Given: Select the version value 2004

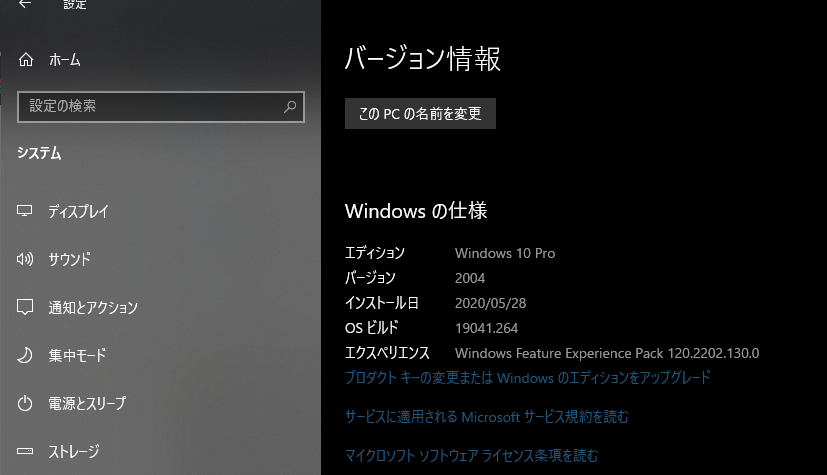Looking at the screenshot, I should click(470, 278).
